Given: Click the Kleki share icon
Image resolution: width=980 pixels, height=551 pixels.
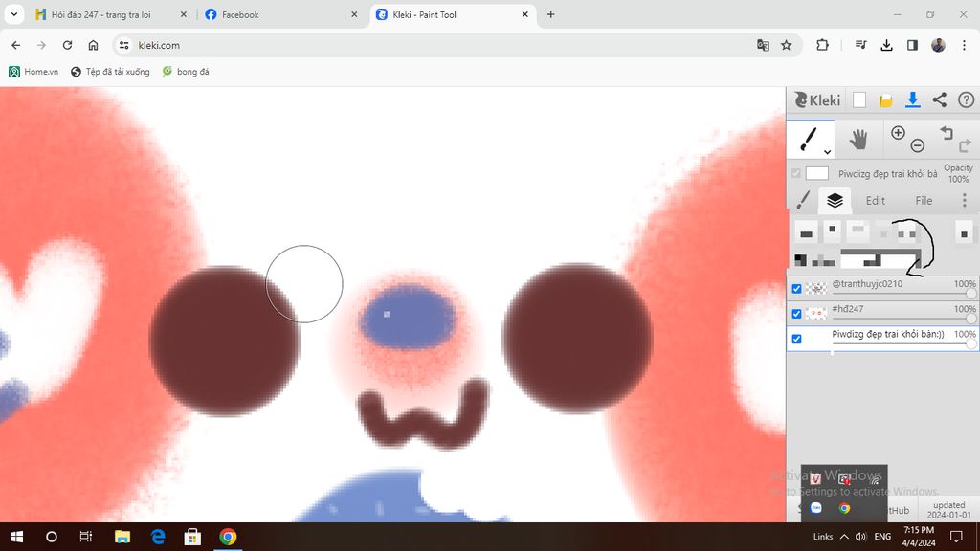Looking at the screenshot, I should [940, 99].
